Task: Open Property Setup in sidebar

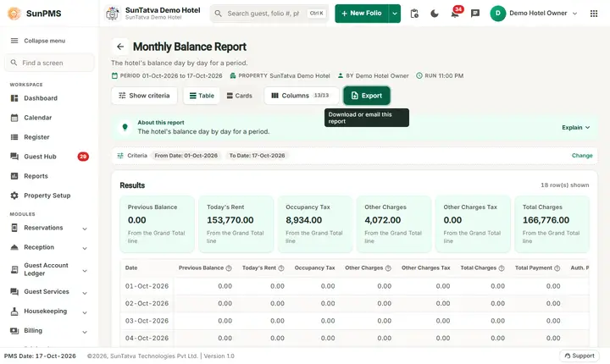Action: (x=49, y=196)
